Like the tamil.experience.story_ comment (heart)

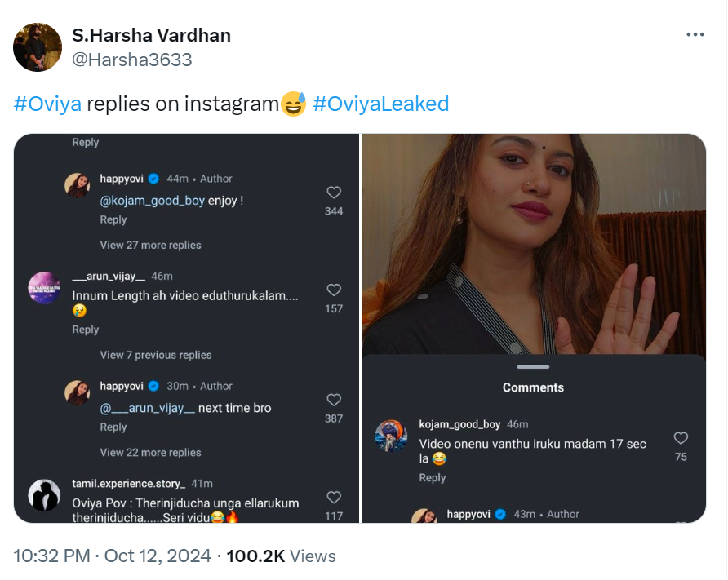334,497
